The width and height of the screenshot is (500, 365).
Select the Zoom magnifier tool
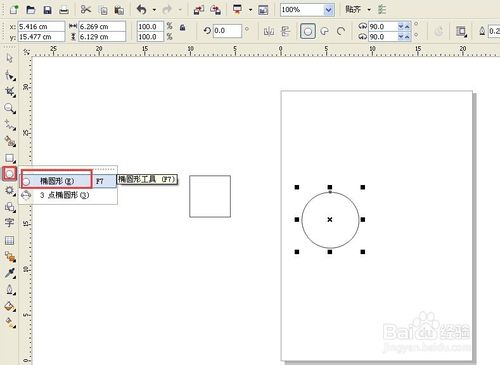click(10, 108)
